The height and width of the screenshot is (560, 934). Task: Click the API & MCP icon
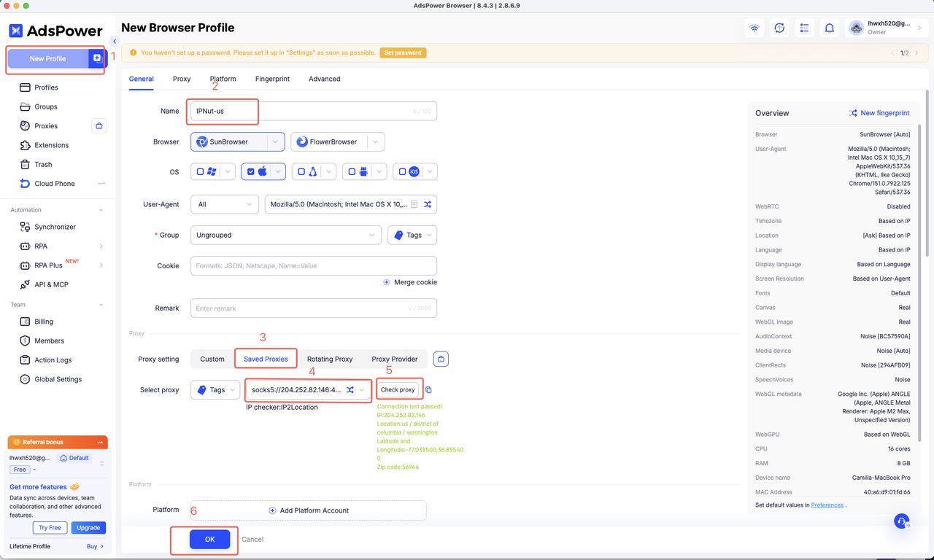tap(26, 284)
